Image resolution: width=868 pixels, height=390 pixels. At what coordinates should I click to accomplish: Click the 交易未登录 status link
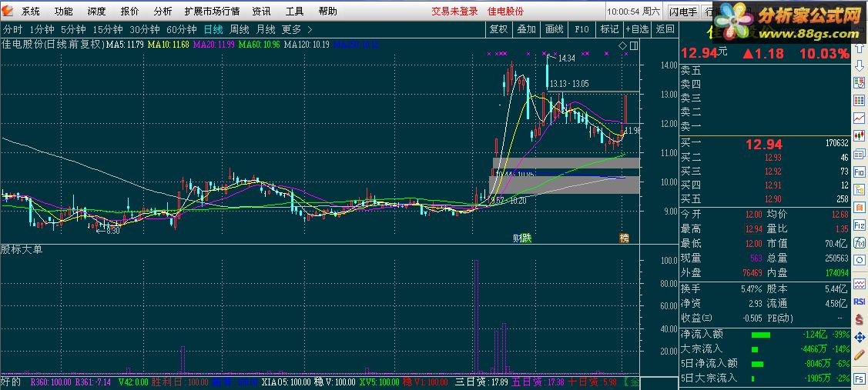click(454, 11)
